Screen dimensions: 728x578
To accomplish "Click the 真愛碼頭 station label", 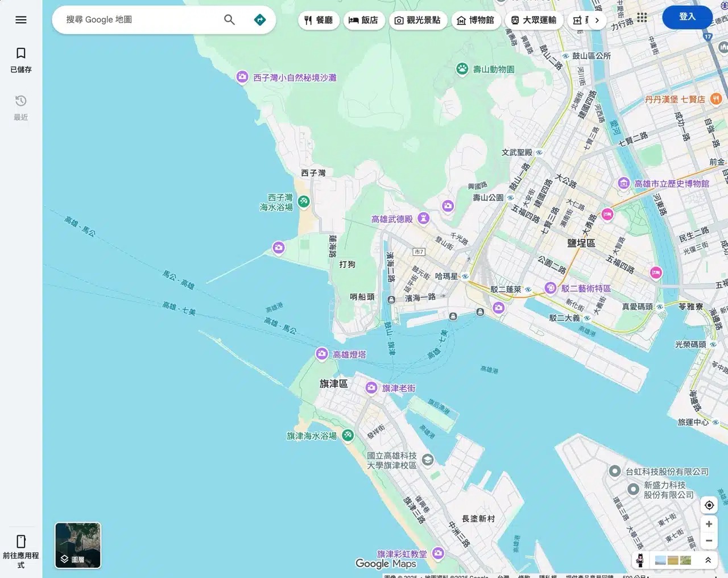I will [637, 306].
